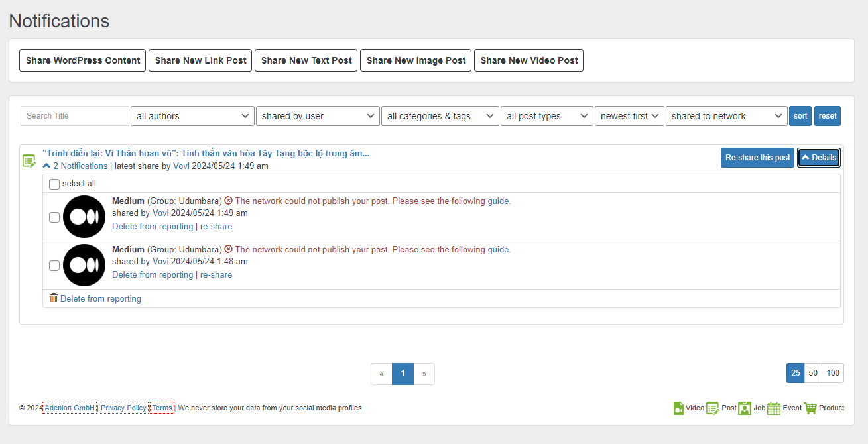The width and height of the screenshot is (868, 444).
Task: Click the first Medium network logo
Action: click(84, 217)
